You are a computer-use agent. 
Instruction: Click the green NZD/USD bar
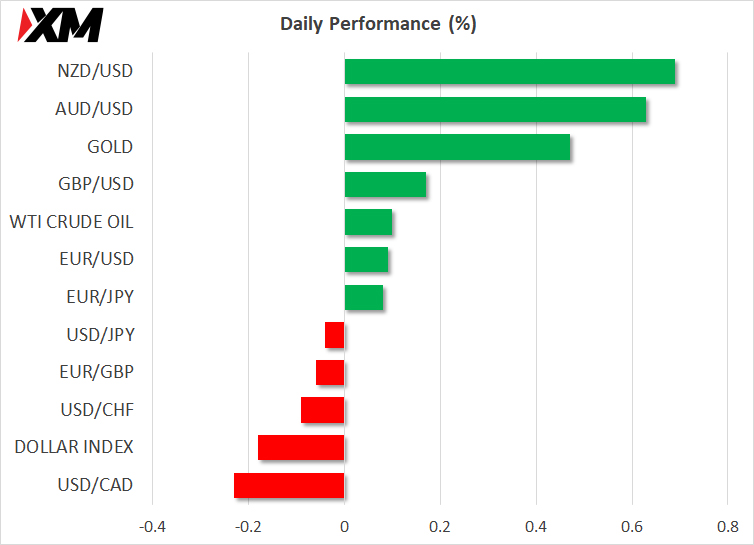pyautogui.click(x=510, y=72)
